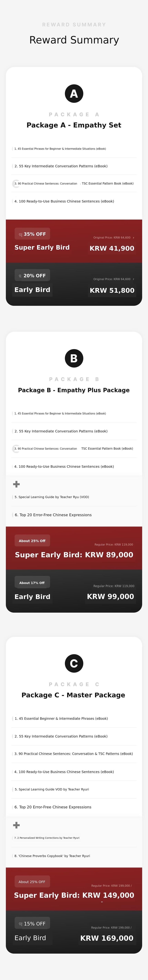Choose Super Early Bird: KRW 149,000 option
Image resolution: width=148 pixels, height=980 pixels.
74,895
